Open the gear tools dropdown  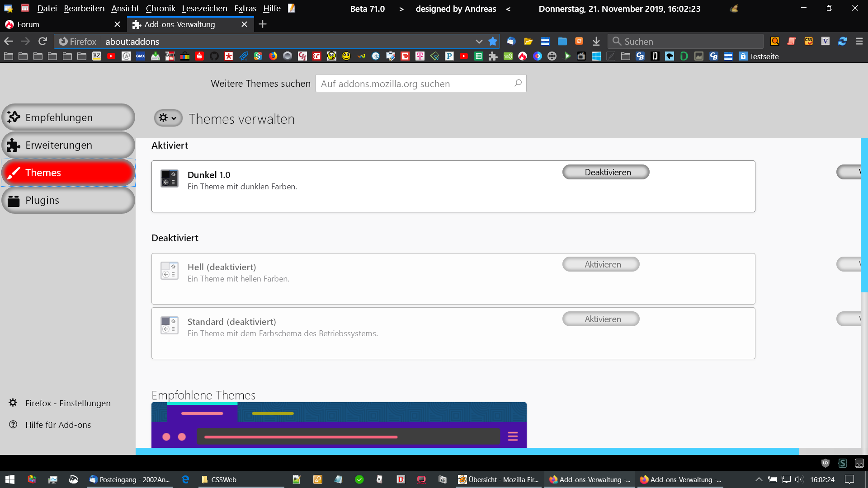[x=168, y=118]
